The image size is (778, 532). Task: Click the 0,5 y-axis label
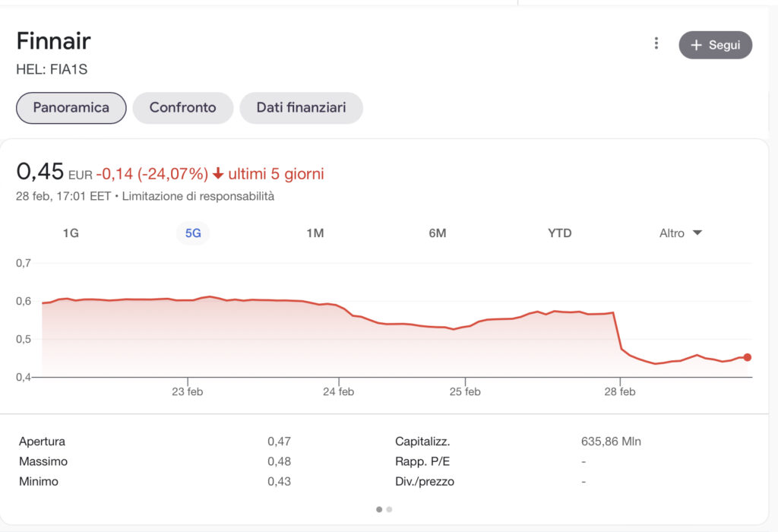click(24, 340)
